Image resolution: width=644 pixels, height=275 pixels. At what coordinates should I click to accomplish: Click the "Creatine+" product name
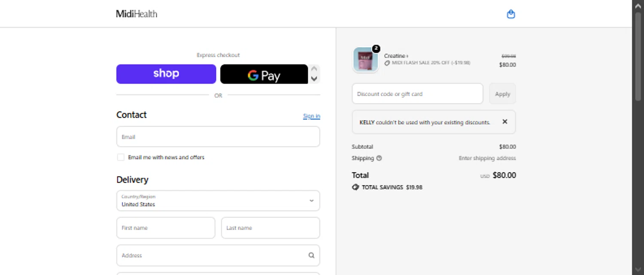pos(396,56)
